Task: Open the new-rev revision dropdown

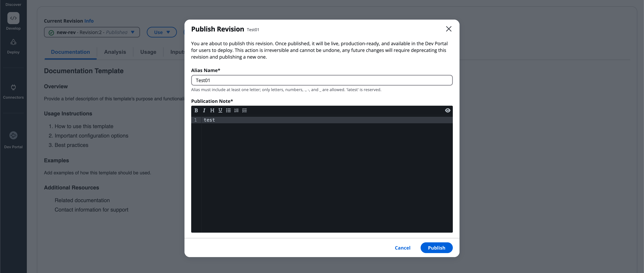Action: [92, 32]
